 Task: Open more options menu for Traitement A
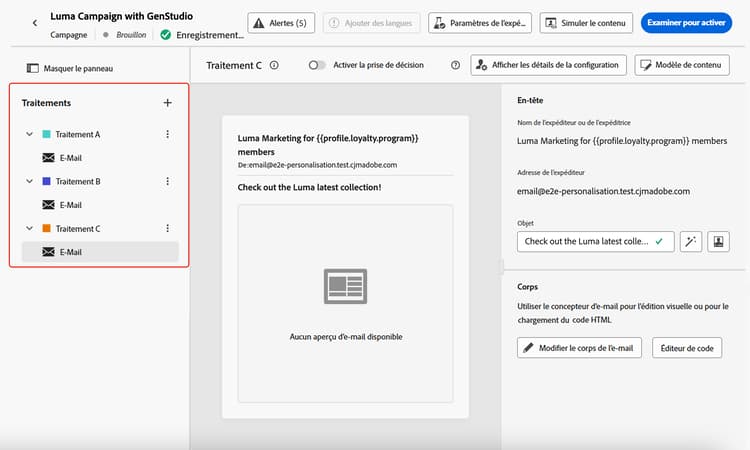167,134
